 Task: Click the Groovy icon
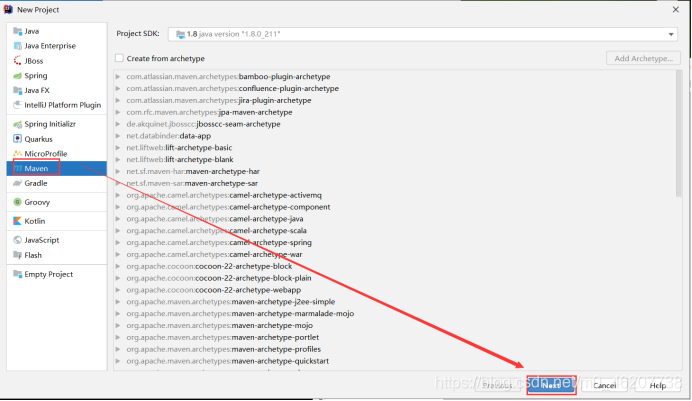click(x=18, y=202)
